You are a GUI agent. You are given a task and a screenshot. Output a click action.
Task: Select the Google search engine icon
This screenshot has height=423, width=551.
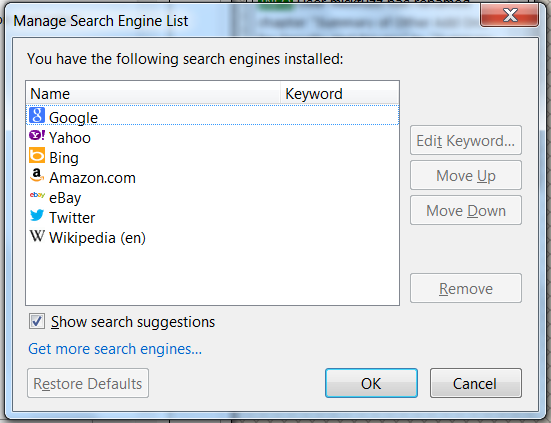point(37,115)
